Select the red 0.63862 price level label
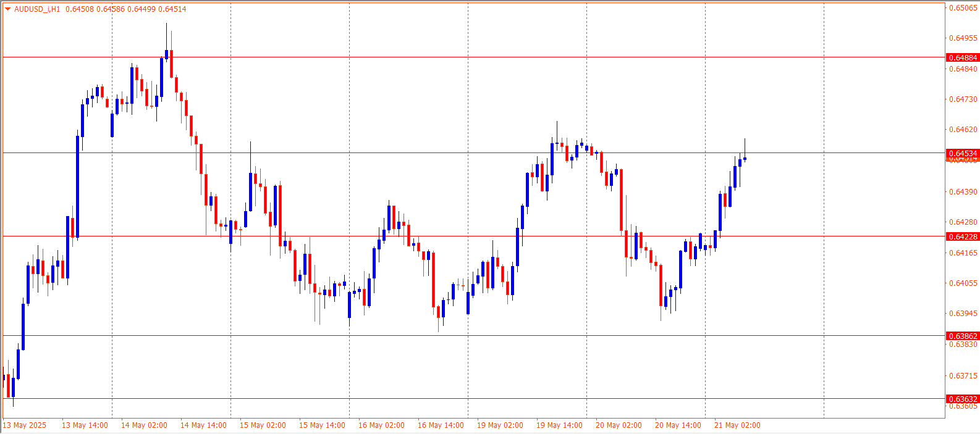The image size is (980, 434). click(x=963, y=336)
